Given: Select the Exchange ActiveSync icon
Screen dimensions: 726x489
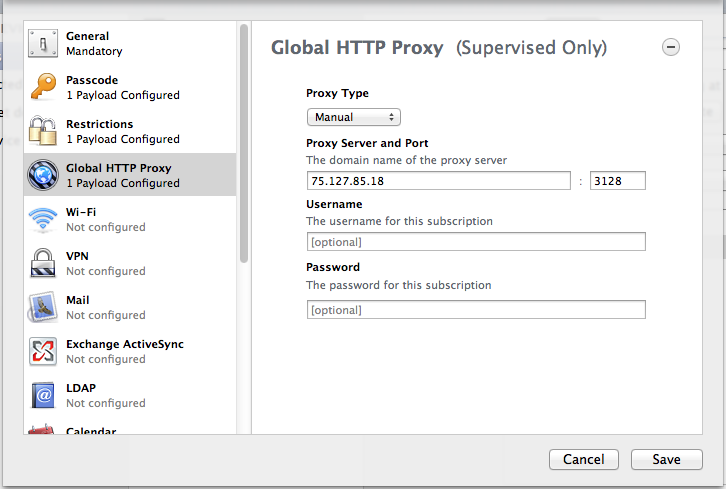Looking at the screenshot, I should point(43,351).
